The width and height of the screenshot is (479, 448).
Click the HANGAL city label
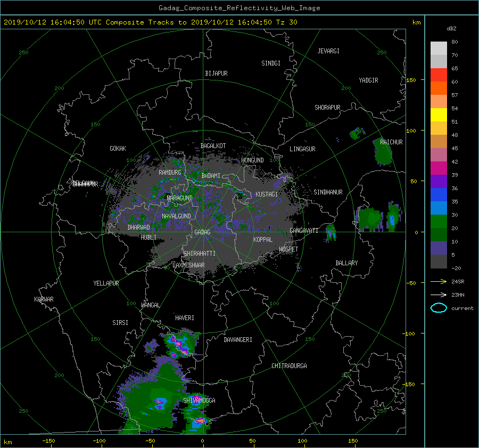click(150, 305)
